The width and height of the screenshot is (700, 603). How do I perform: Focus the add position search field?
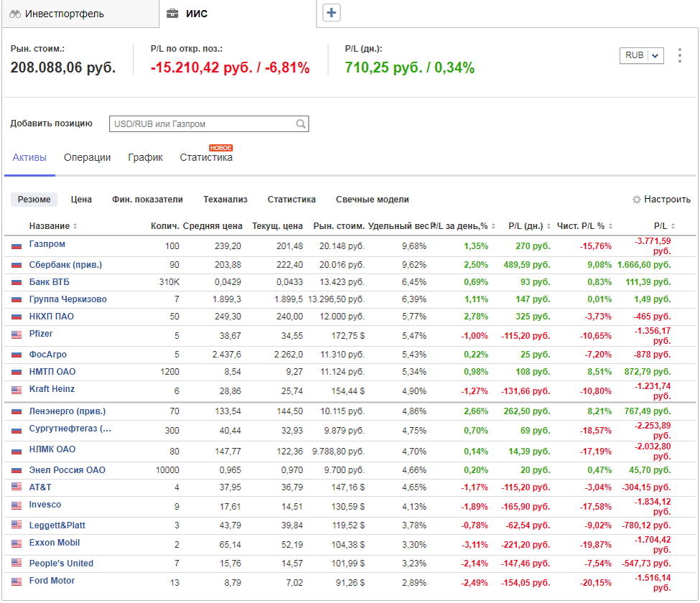[209, 124]
